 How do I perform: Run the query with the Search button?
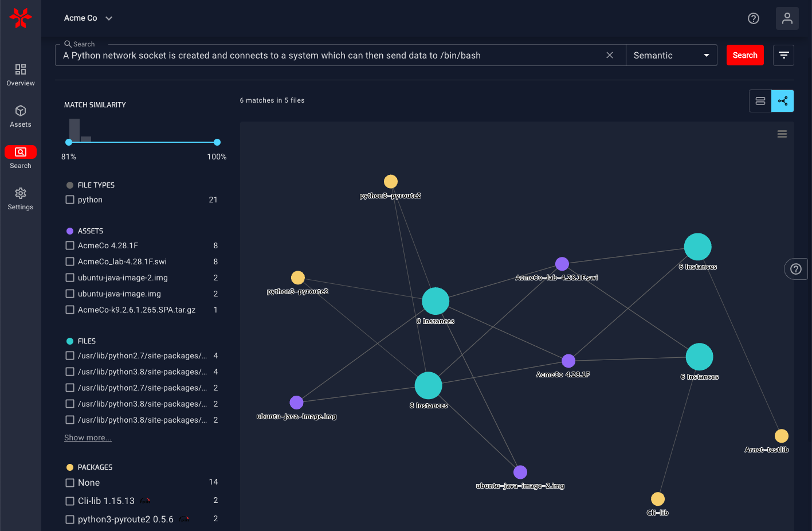(x=744, y=54)
